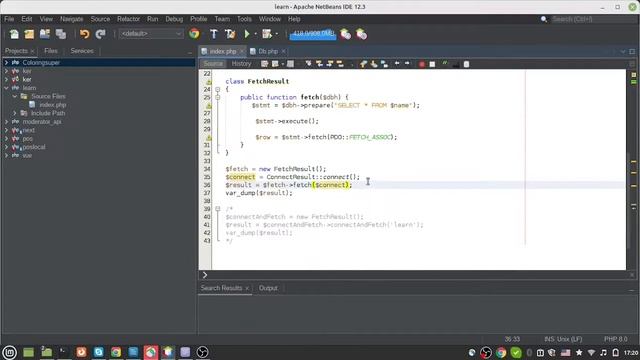Click the PHP 8.0 status bar label
Viewport: 640px width, 360px height.
click(616, 339)
